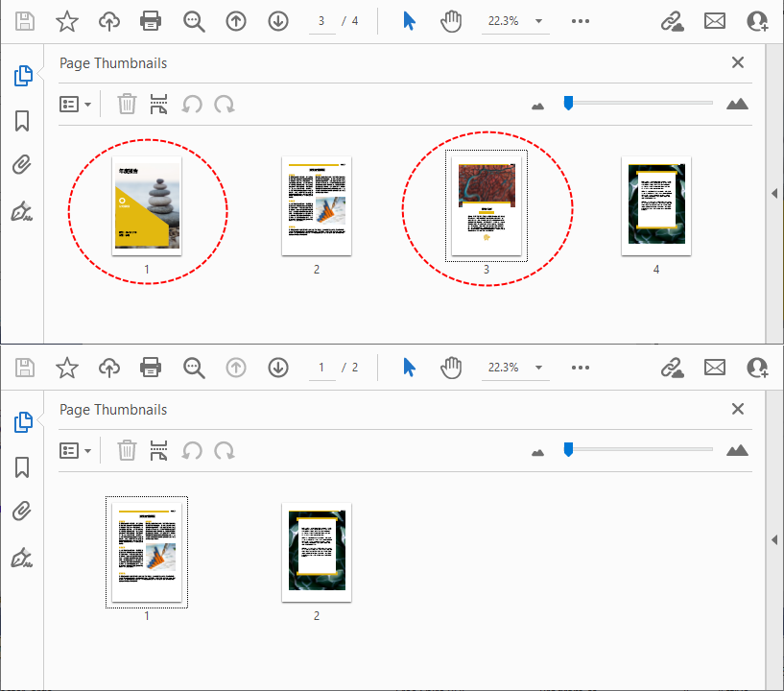Go to next page in upper window
The image size is (784, 691).
pyautogui.click(x=278, y=21)
